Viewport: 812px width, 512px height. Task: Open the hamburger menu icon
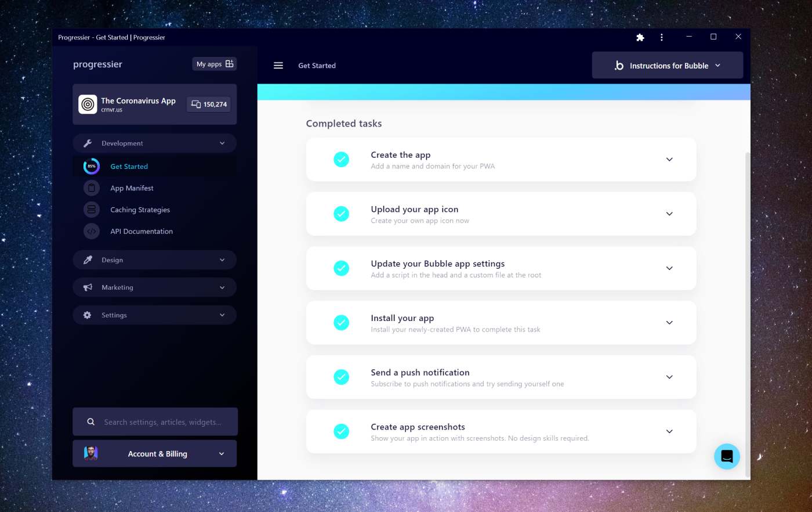278,66
